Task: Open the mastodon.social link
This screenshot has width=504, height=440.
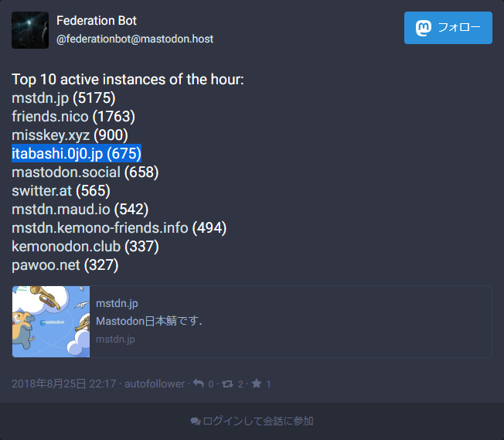Action: 66,172
